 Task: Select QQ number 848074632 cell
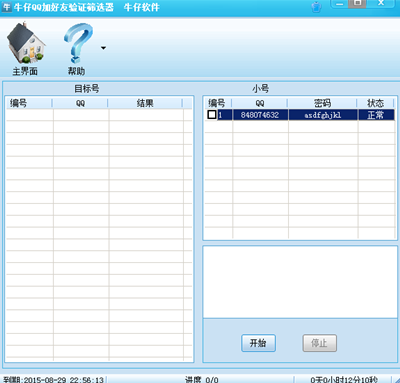click(260, 115)
